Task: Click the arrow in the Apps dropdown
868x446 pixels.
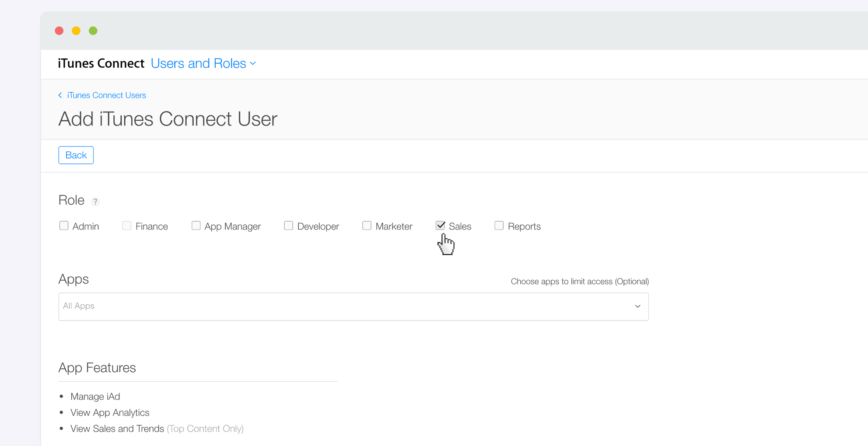Action: (637, 306)
